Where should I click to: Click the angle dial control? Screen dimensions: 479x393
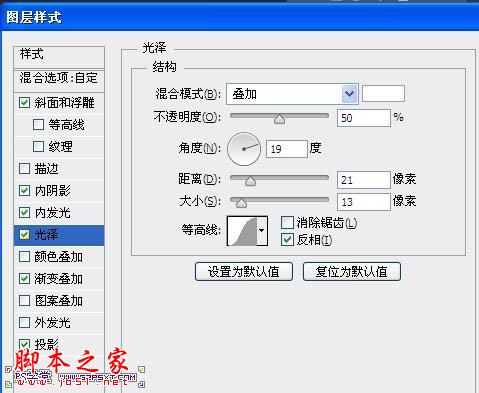click(244, 149)
